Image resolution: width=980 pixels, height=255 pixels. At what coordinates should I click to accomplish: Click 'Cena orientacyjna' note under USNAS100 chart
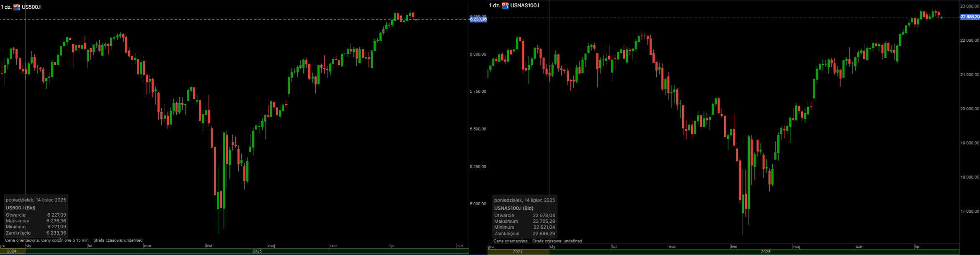tap(510, 241)
